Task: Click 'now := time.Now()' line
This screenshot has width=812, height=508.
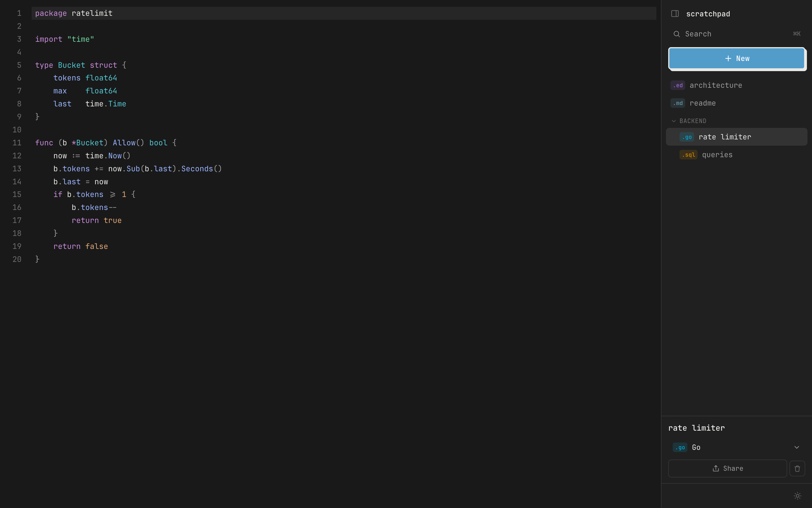Action: (x=92, y=156)
